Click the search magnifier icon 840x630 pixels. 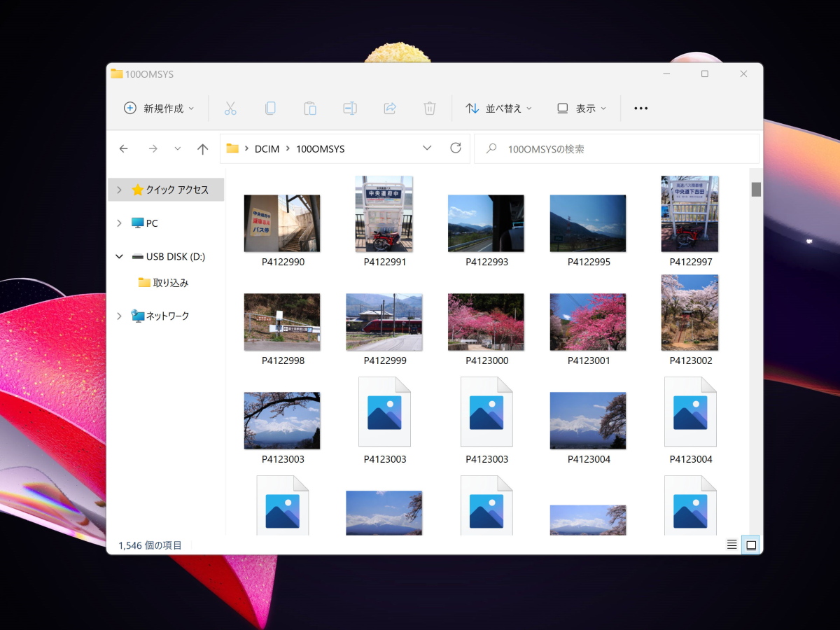tap(491, 148)
